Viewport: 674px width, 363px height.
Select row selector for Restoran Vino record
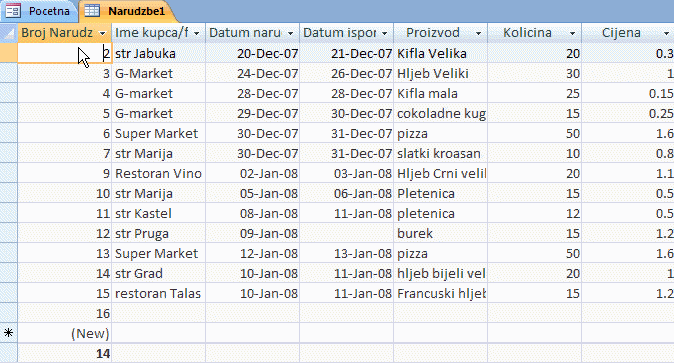(x=9, y=173)
